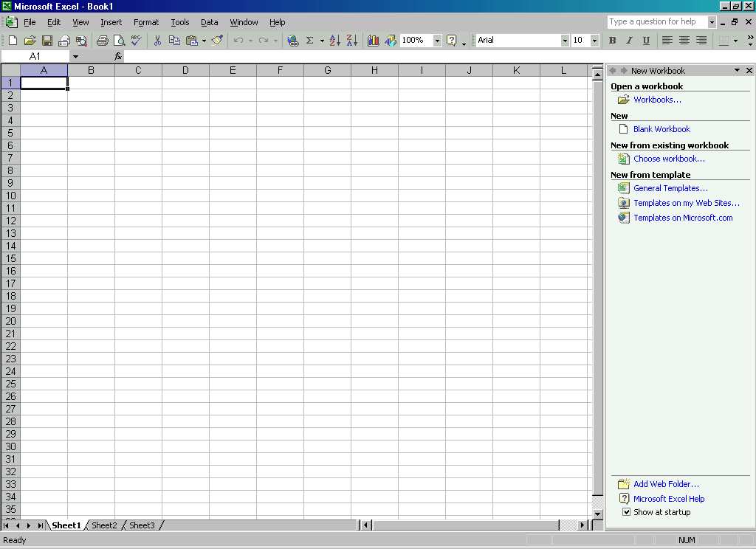Toggle Bold formatting button

point(612,41)
